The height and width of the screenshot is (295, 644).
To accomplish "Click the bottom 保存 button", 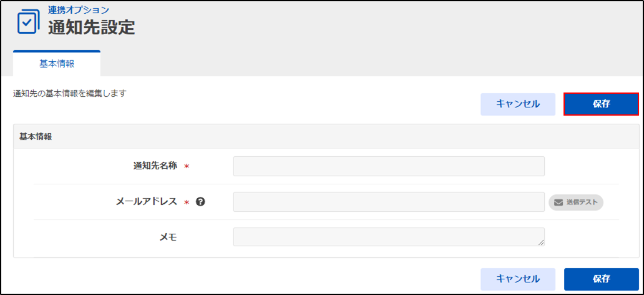I will (602, 279).
